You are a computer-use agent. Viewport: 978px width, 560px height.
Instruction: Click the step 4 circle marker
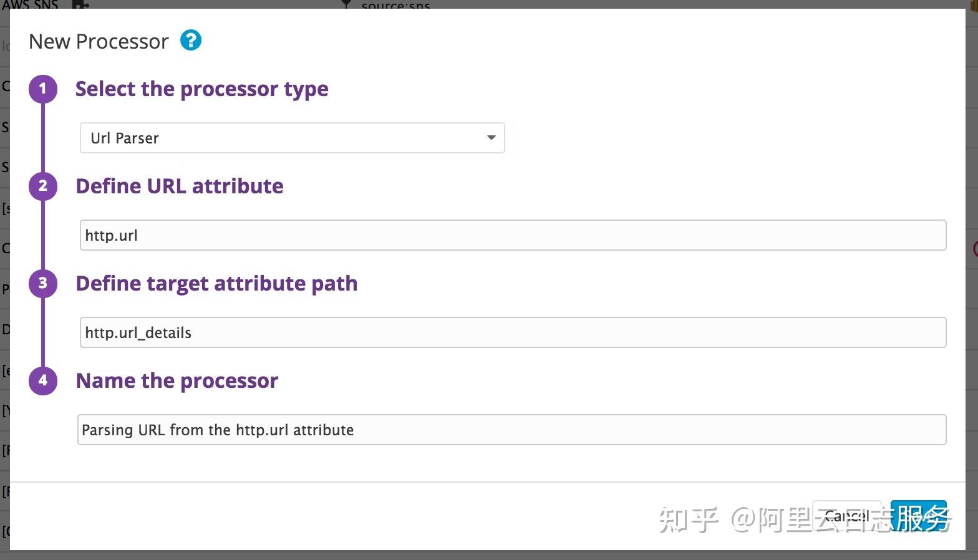point(43,380)
